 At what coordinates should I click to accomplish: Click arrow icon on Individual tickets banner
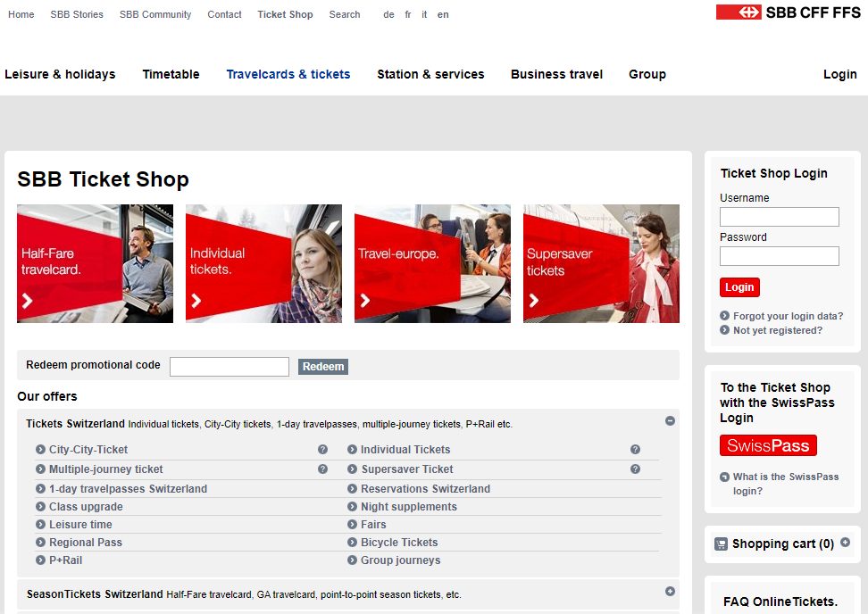tap(196, 301)
